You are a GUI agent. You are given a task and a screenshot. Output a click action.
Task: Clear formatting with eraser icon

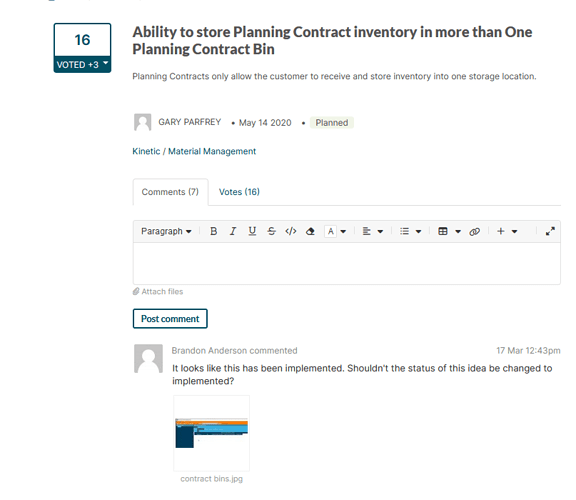[x=310, y=231]
